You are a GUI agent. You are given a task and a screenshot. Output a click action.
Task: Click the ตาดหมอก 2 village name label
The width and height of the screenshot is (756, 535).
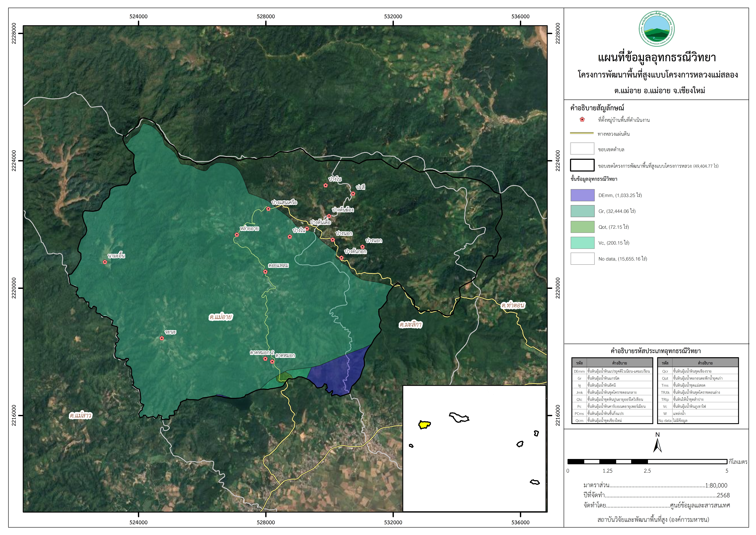pos(262,352)
